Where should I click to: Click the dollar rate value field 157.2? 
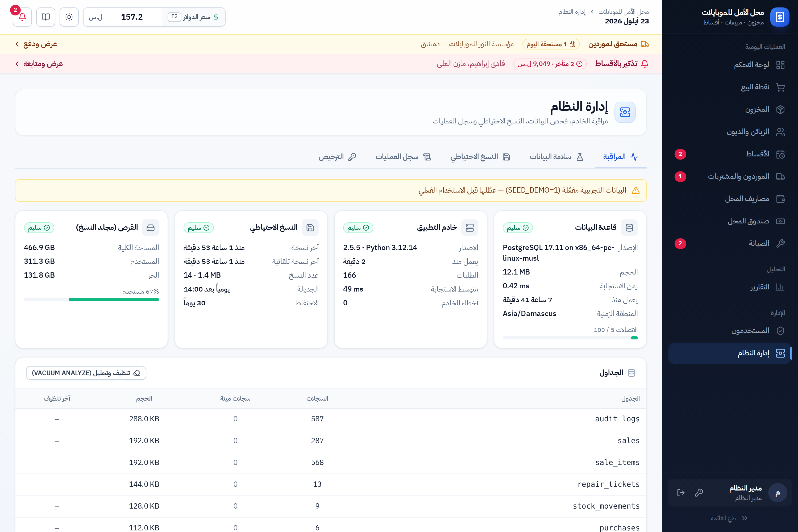click(132, 17)
